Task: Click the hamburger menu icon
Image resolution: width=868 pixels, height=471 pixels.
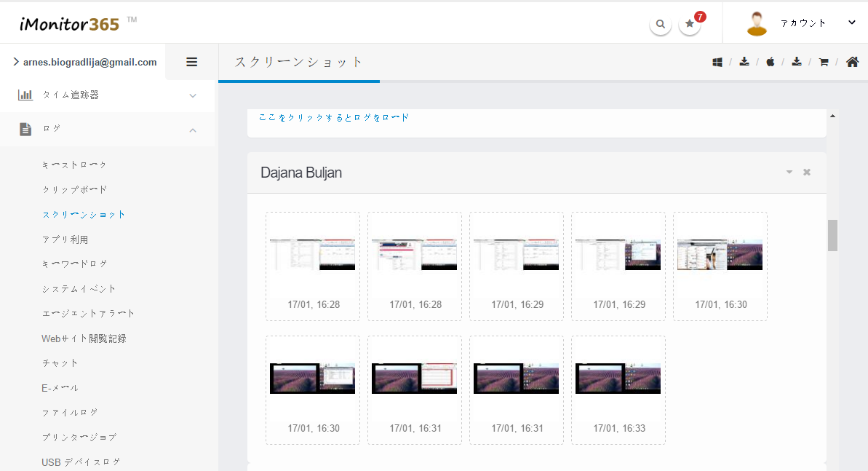Action: (x=192, y=62)
